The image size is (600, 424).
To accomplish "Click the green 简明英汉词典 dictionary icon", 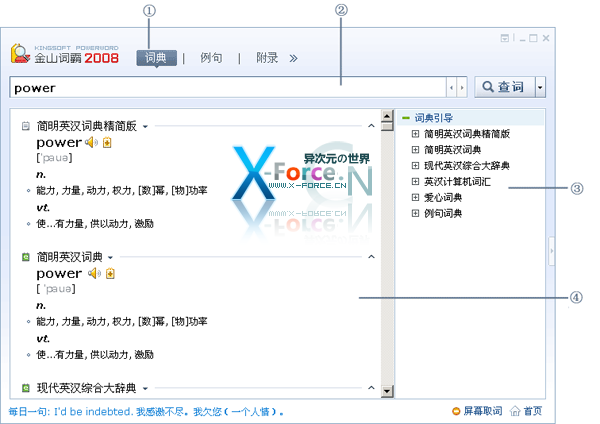I will (25, 257).
